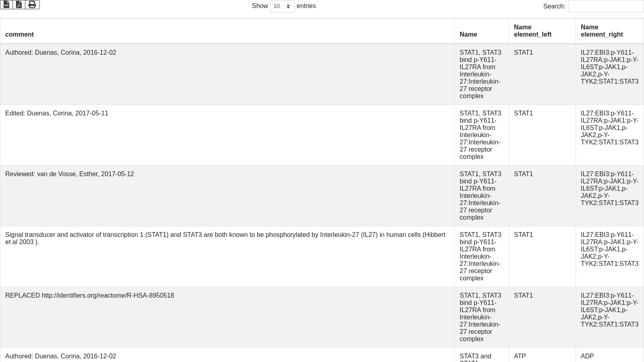Viewport: 644px width, 362px height.
Task: Select the 'Edited: Duenas, Corina, 2017-05-11' row
Action: point(57,113)
